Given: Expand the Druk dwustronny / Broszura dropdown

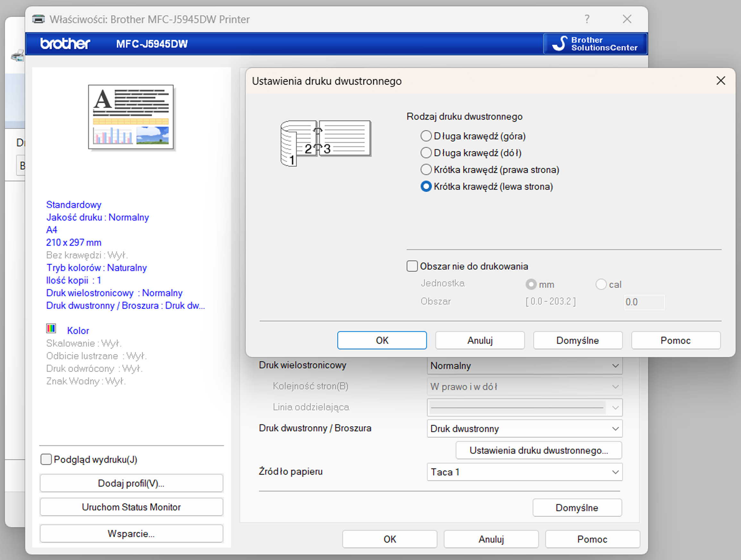Looking at the screenshot, I should (524, 428).
